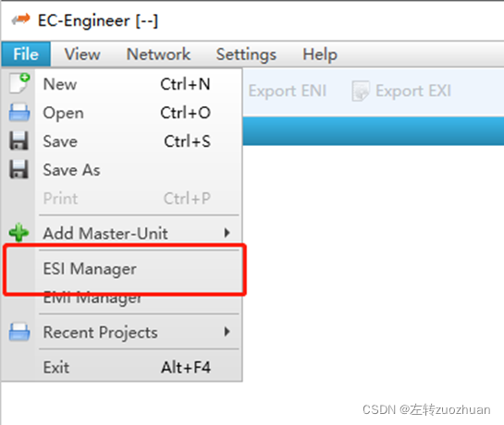Click the Export EXI toolbar icon
The height and width of the screenshot is (425, 504).
(x=361, y=91)
